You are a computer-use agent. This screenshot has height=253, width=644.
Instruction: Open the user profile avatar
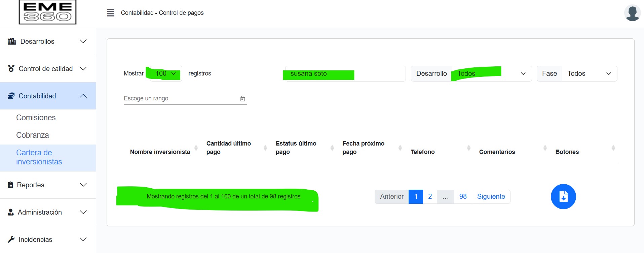point(632,13)
